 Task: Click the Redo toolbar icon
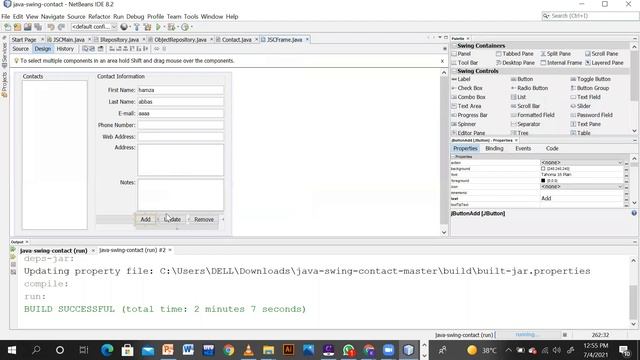point(61,27)
